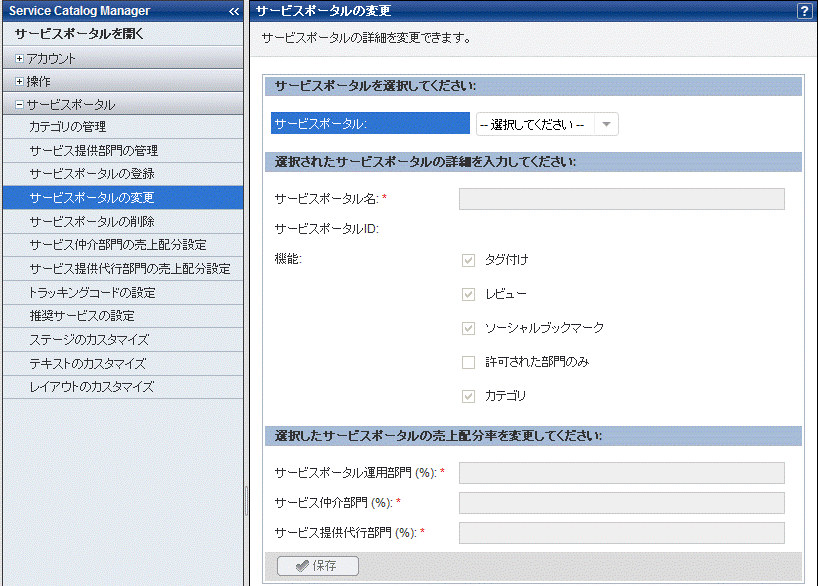Open the サービスポータル selection dropdown
The height and width of the screenshot is (586, 818).
pos(547,124)
